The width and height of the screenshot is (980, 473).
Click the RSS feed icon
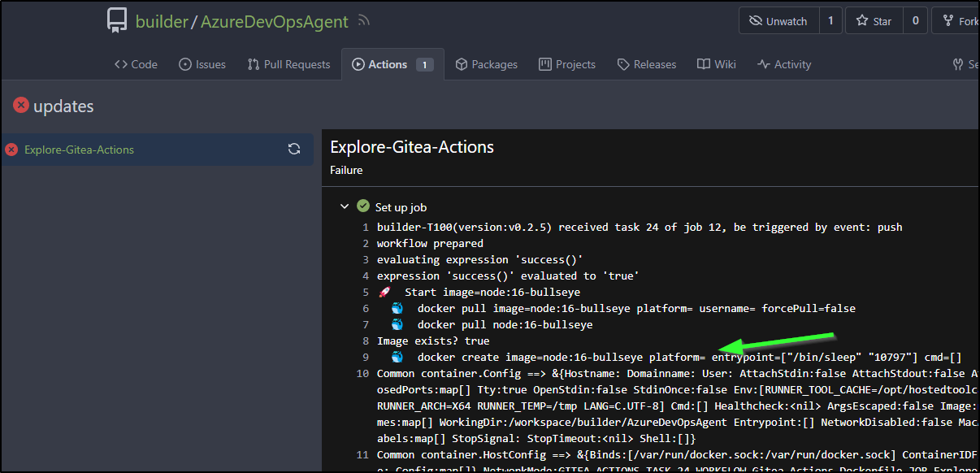[x=364, y=21]
